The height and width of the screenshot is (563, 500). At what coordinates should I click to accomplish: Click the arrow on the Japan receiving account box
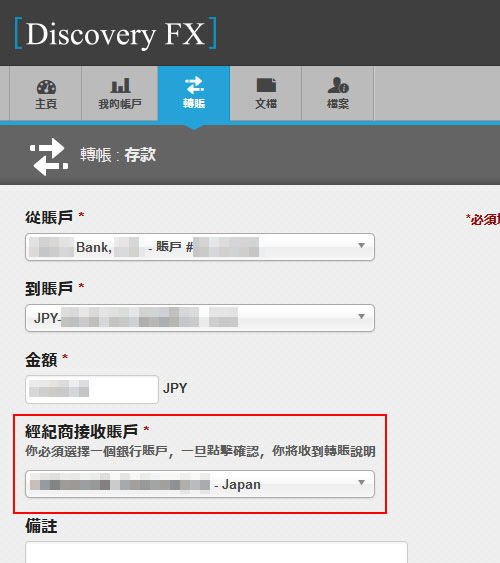pos(361,483)
